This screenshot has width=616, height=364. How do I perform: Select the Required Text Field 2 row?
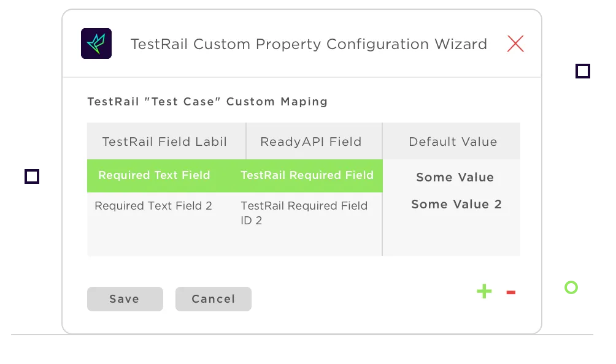[x=153, y=206]
